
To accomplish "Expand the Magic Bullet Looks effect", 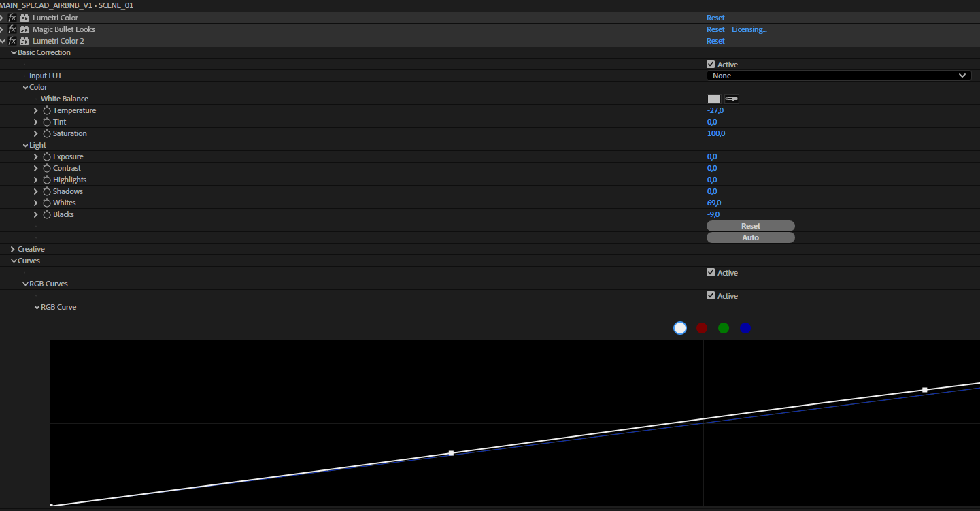I will coord(2,29).
